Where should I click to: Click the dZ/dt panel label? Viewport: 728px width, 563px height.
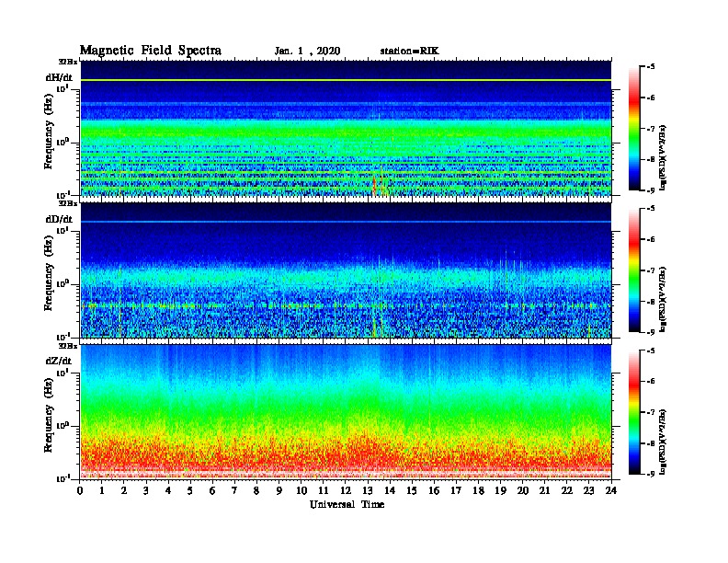[59, 361]
